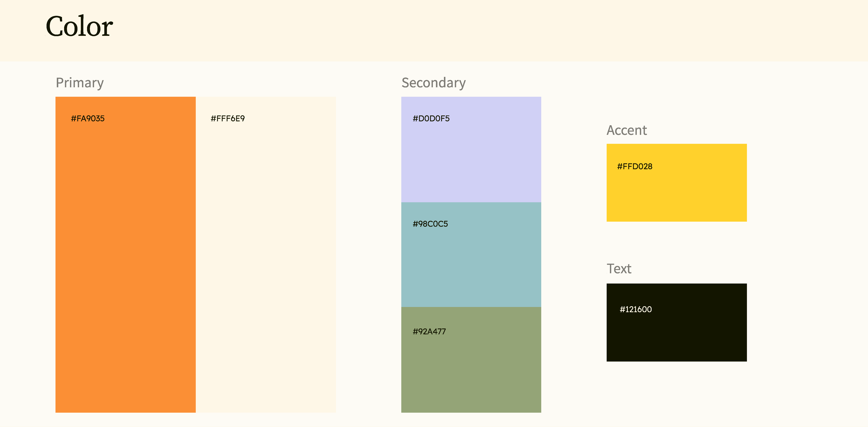Click the cream header banner area
The width and height of the screenshot is (868, 427).
pyautogui.click(x=472, y=30)
